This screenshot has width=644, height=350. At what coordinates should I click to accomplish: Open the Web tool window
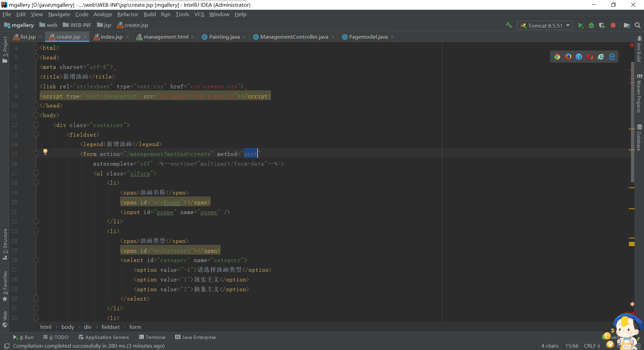tap(5, 319)
